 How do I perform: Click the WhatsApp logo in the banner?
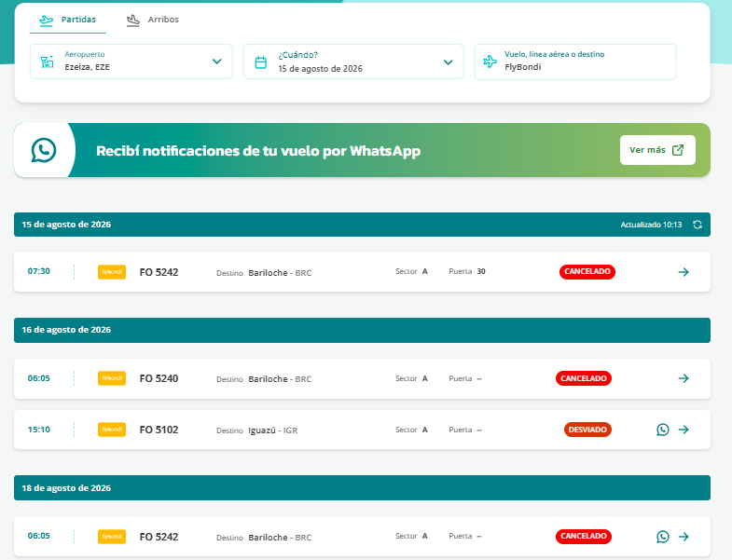[x=44, y=150]
